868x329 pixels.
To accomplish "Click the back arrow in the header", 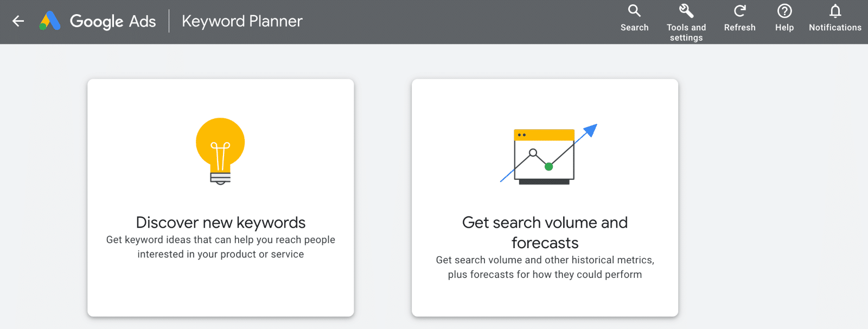I will click(18, 21).
